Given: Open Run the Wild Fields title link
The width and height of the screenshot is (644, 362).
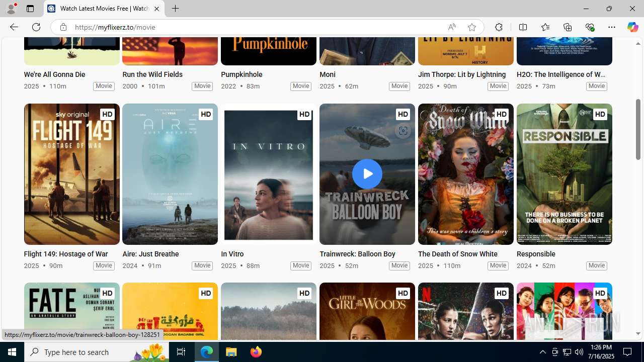Looking at the screenshot, I should click(152, 74).
